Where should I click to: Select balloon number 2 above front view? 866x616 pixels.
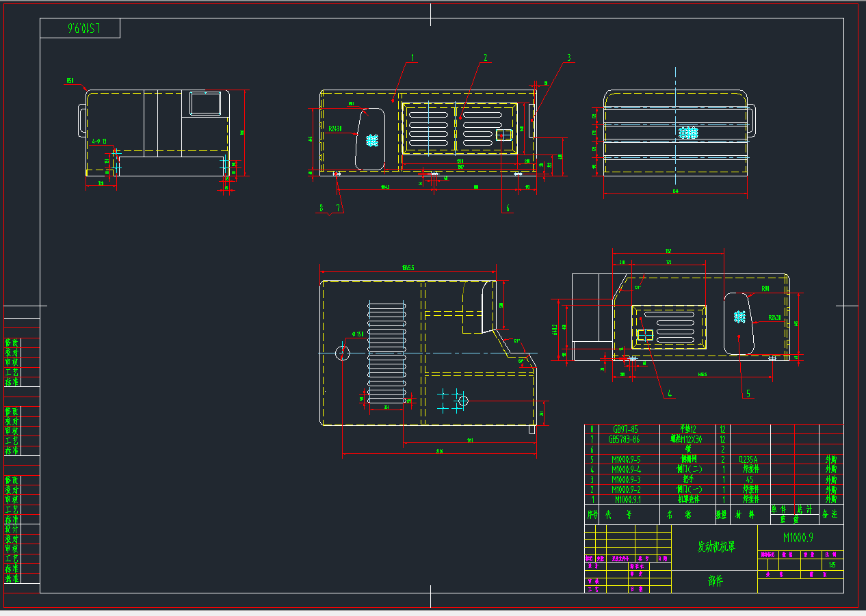(485, 57)
